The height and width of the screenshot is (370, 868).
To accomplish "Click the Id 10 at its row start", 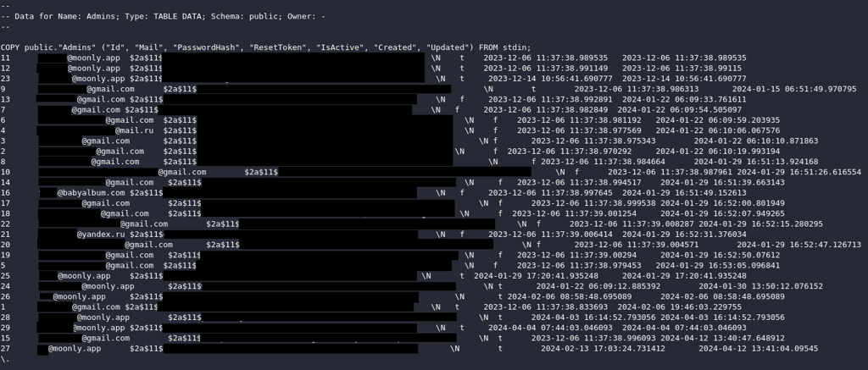I will click(6, 172).
